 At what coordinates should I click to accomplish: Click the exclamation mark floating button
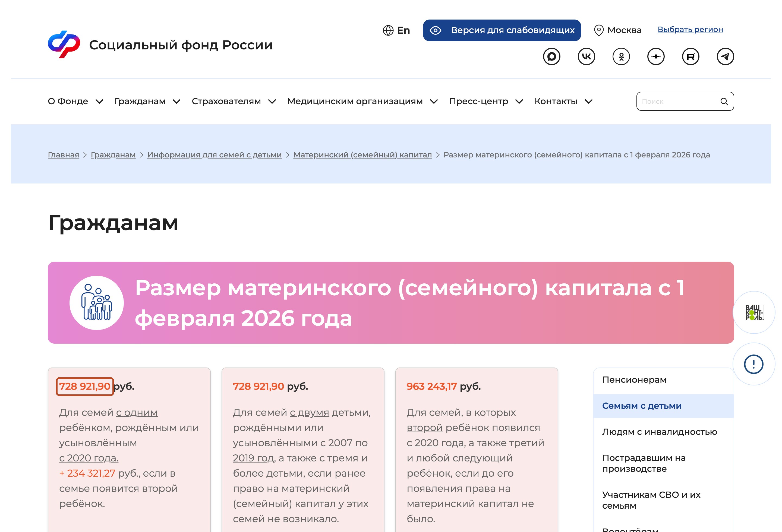tap(754, 364)
